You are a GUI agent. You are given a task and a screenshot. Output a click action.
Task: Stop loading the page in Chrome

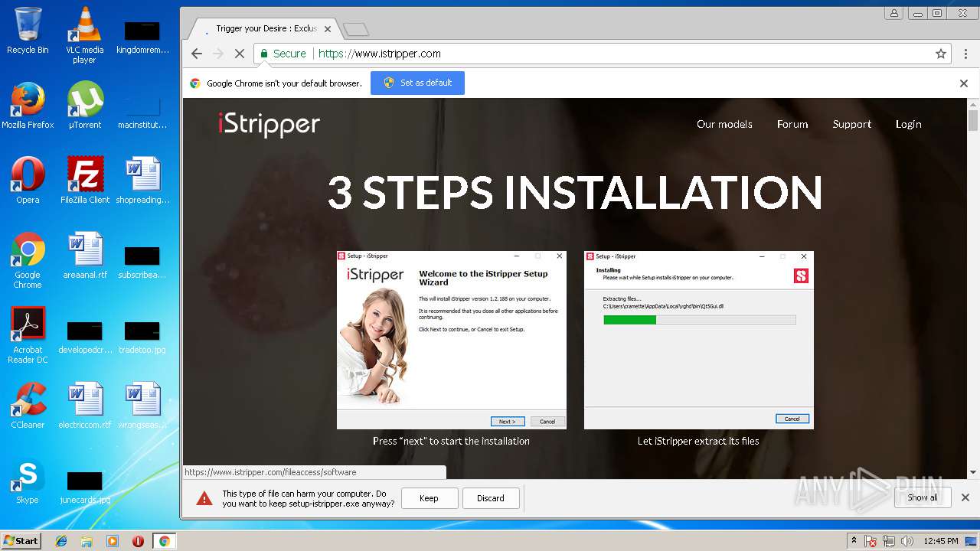[x=239, y=54]
